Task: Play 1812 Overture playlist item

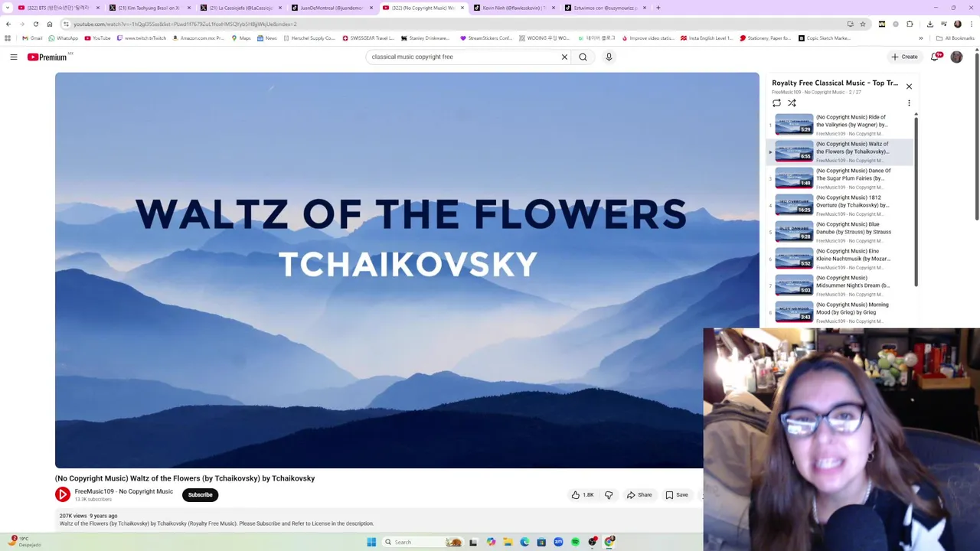Action: pyautogui.click(x=840, y=205)
